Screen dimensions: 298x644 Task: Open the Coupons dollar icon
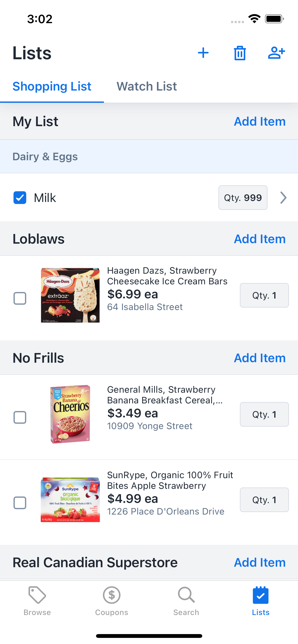[112, 595]
